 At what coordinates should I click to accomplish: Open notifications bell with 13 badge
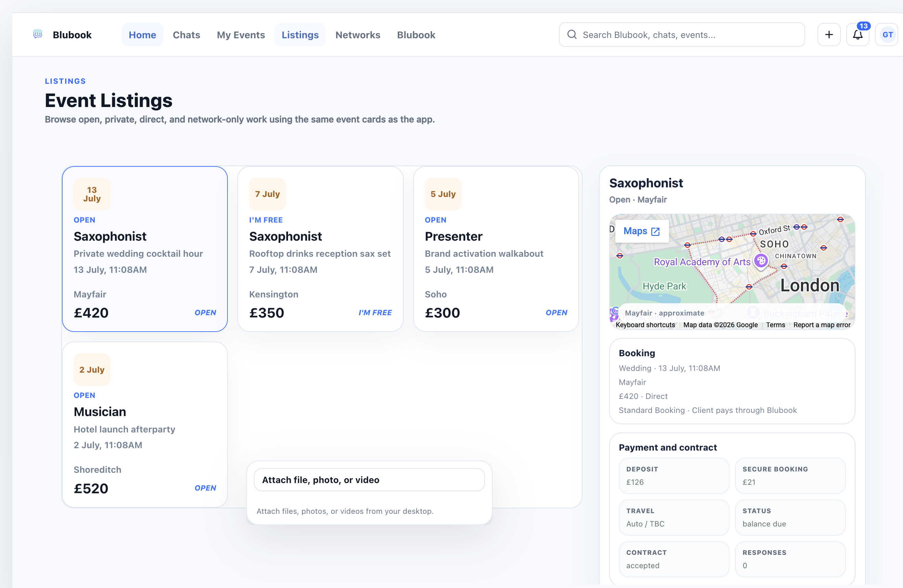(x=858, y=35)
